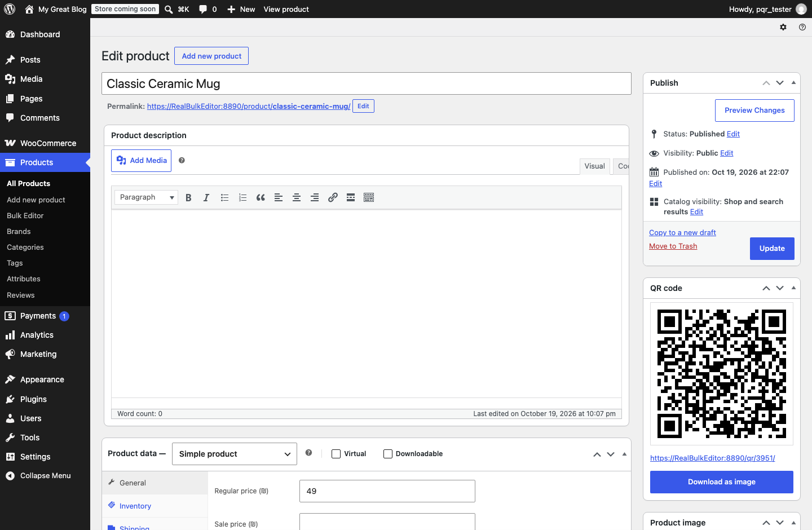Open the Simple product type dropdown
The image size is (812, 530).
[235, 454]
